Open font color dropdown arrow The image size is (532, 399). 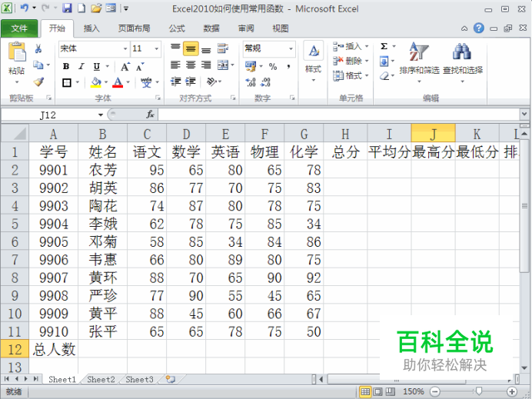pos(128,82)
